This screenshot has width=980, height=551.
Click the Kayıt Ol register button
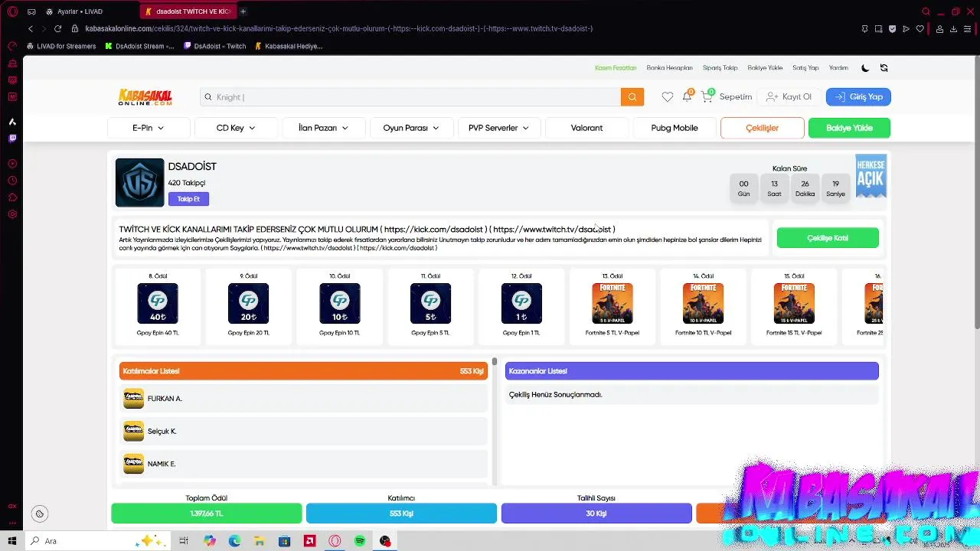[x=789, y=97]
